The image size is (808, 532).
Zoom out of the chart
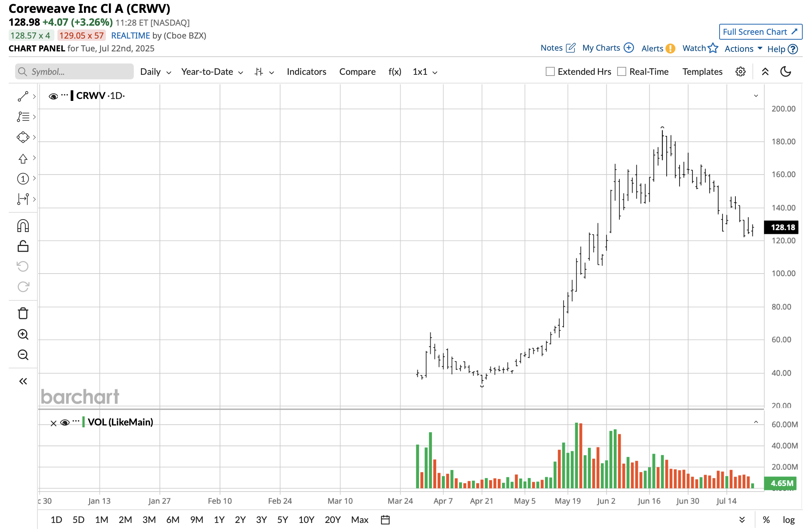tap(23, 355)
